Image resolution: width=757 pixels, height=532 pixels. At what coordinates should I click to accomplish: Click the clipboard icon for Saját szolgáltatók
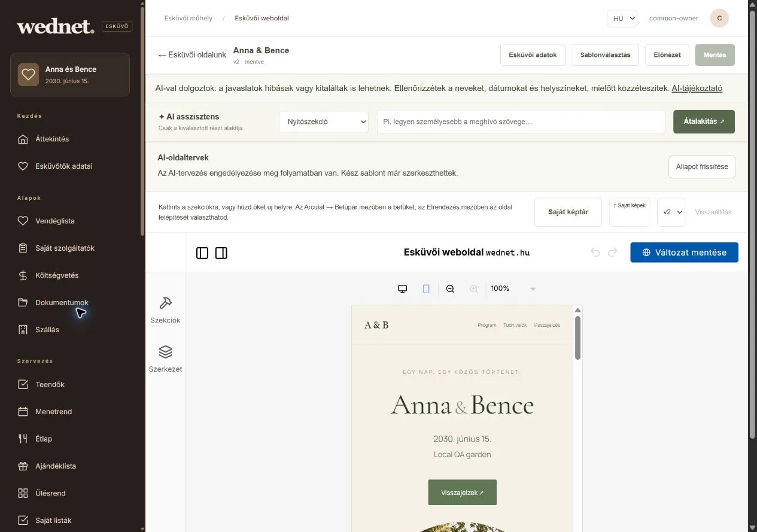23,248
